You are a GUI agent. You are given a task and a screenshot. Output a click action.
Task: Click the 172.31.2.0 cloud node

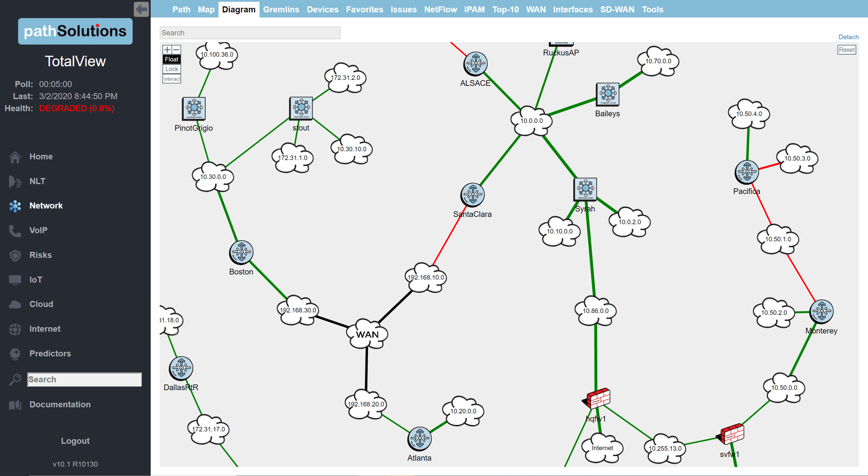click(345, 78)
